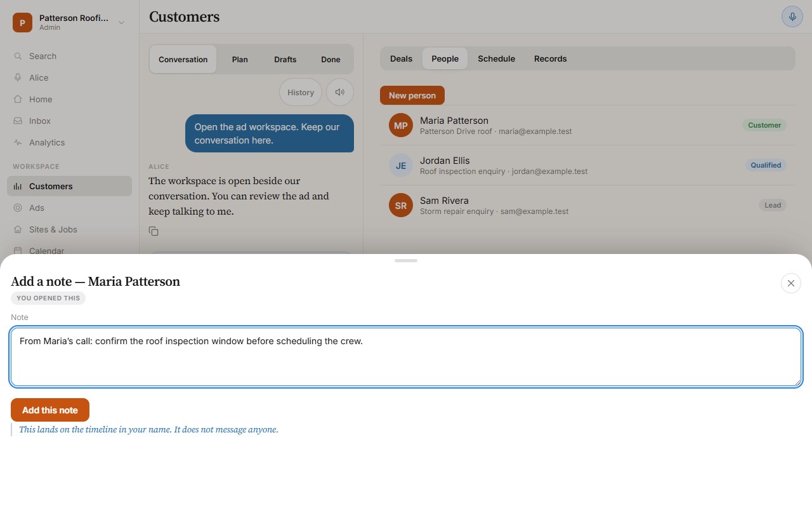Click the Lead status badge for Sam
The height and width of the screenshot is (508, 812).
click(773, 205)
